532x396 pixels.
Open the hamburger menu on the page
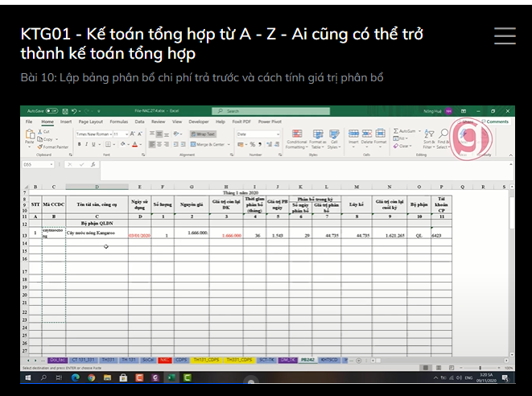[x=505, y=36]
